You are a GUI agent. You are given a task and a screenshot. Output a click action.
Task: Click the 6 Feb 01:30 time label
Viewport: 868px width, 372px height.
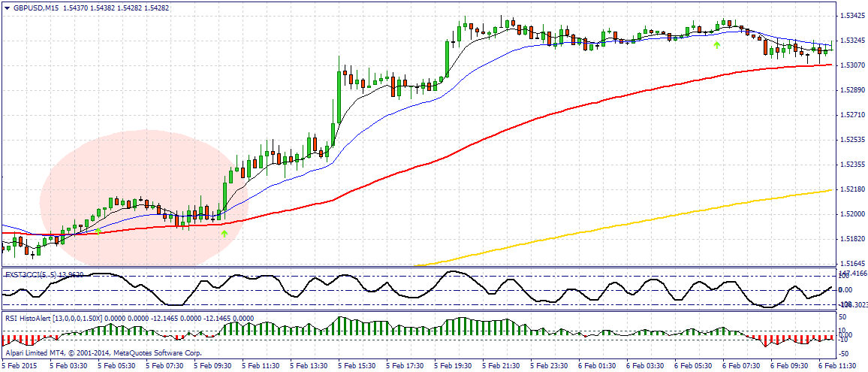coord(597,367)
